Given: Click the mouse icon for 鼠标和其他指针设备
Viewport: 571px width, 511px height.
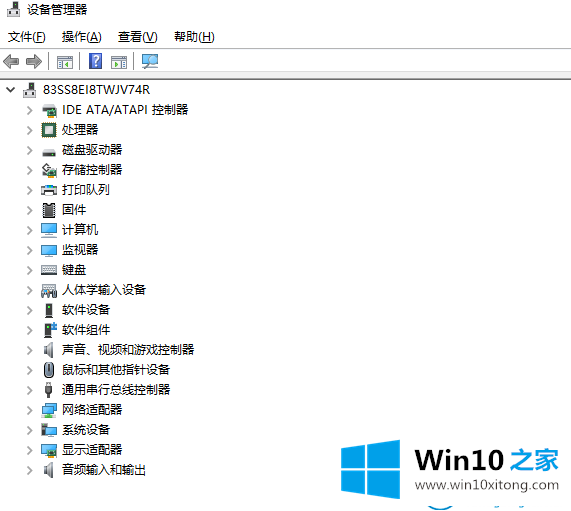Looking at the screenshot, I should click(49, 370).
